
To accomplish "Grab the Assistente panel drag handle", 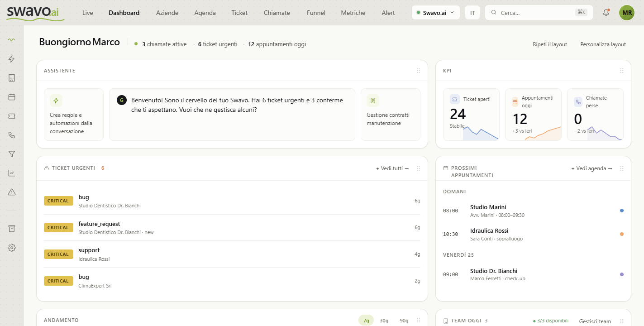I will click(418, 71).
